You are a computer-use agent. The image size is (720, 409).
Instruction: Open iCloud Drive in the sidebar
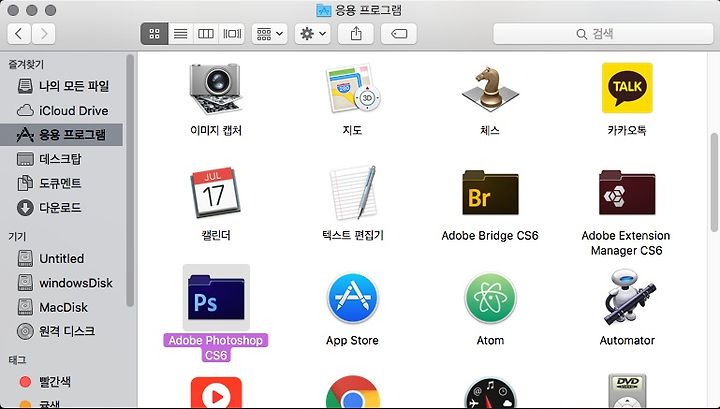click(62, 111)
